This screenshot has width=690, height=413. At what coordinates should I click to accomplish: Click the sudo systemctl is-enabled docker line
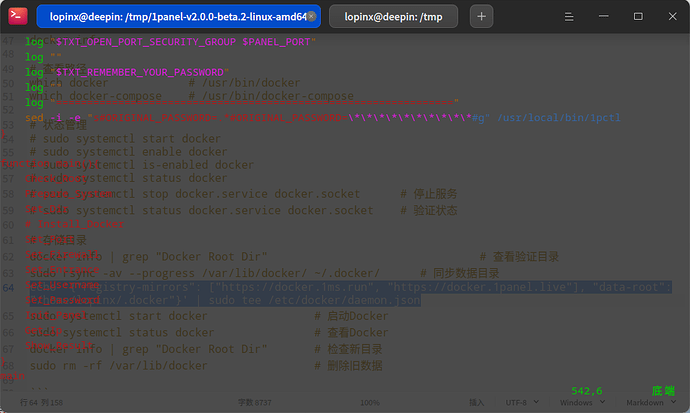(x=142, y=165)
